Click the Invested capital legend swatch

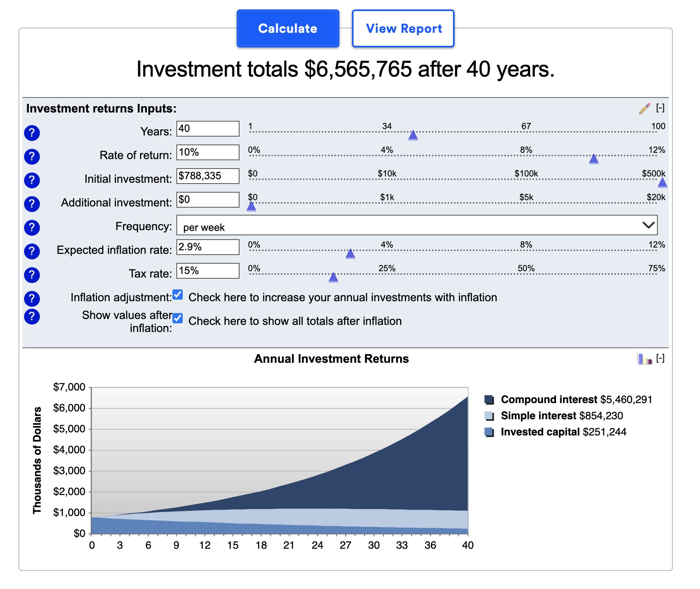tap(489, 432)
